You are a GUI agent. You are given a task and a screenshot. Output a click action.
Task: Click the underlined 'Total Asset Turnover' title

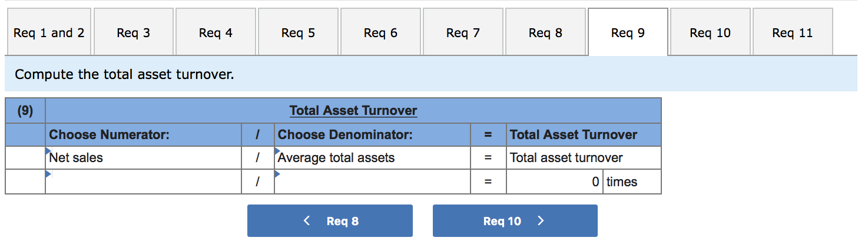pyautogui.click(x=353, y=111)
